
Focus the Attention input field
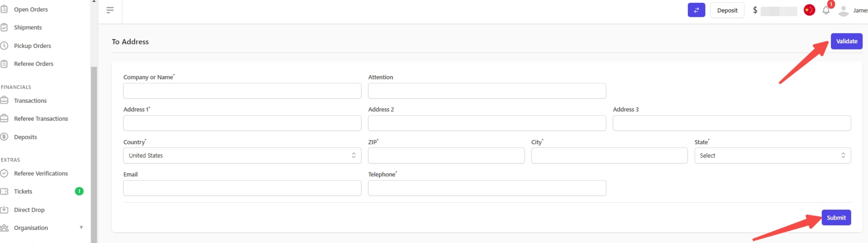coord(487,91)
